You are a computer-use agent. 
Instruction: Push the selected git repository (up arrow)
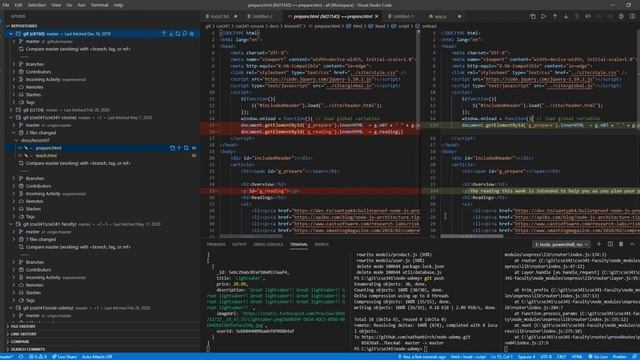tap(164, 34)
